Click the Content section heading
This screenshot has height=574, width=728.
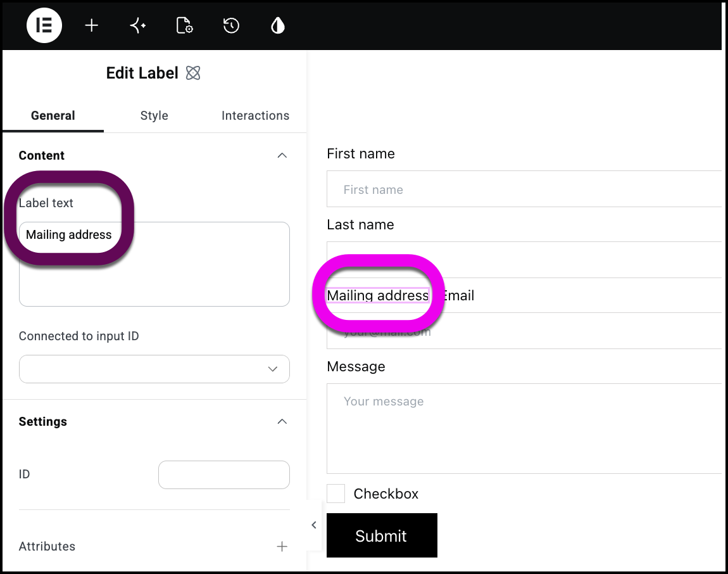[41, 156]
